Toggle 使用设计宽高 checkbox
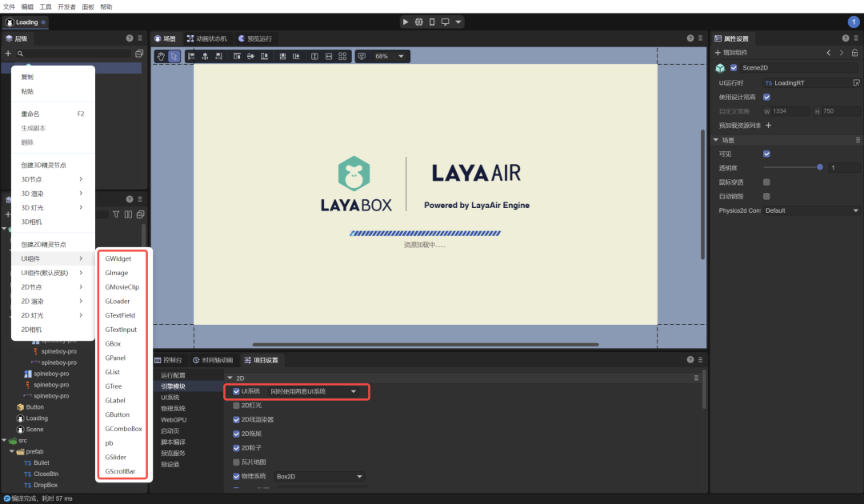 [766, 97]
